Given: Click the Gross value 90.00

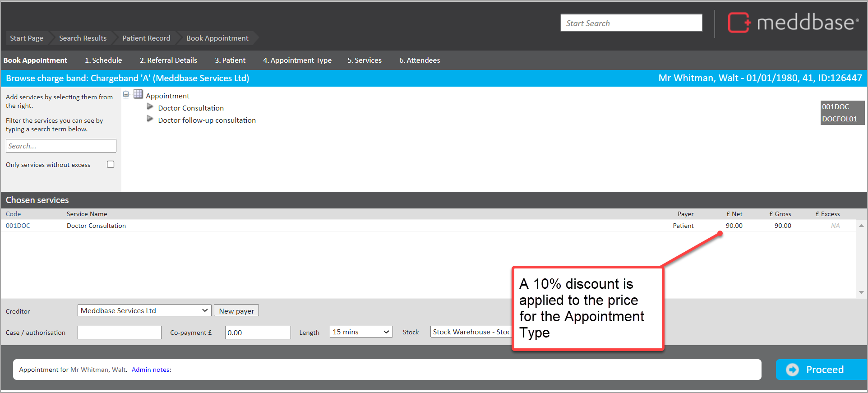Looking at the screenshot, I should 783,226.
